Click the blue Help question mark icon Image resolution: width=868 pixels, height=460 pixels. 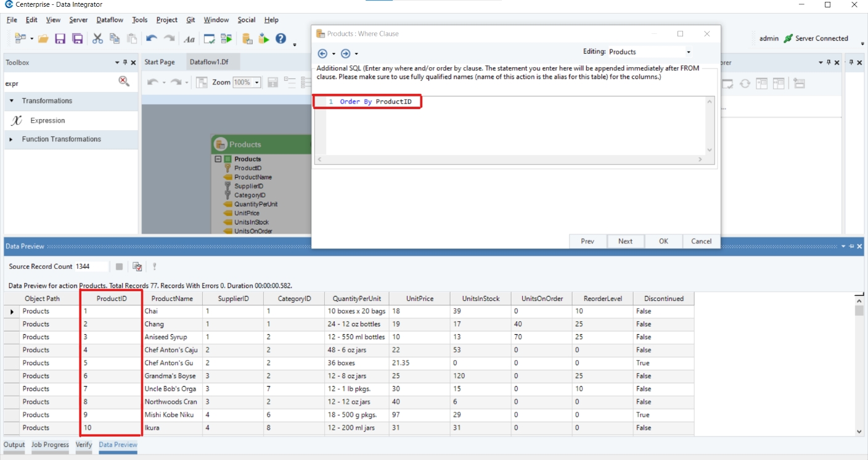tap(280, 39)
